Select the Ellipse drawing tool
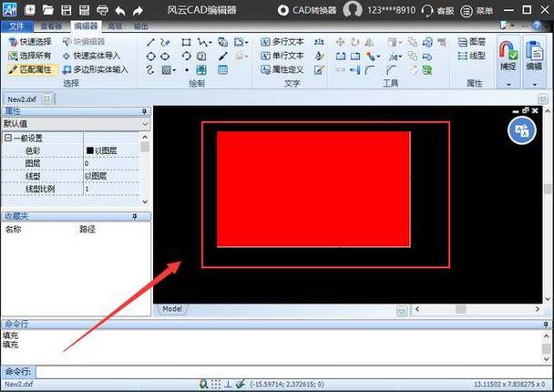The width and height of the screenshot is (554, 392). click(x=165, y=57)
